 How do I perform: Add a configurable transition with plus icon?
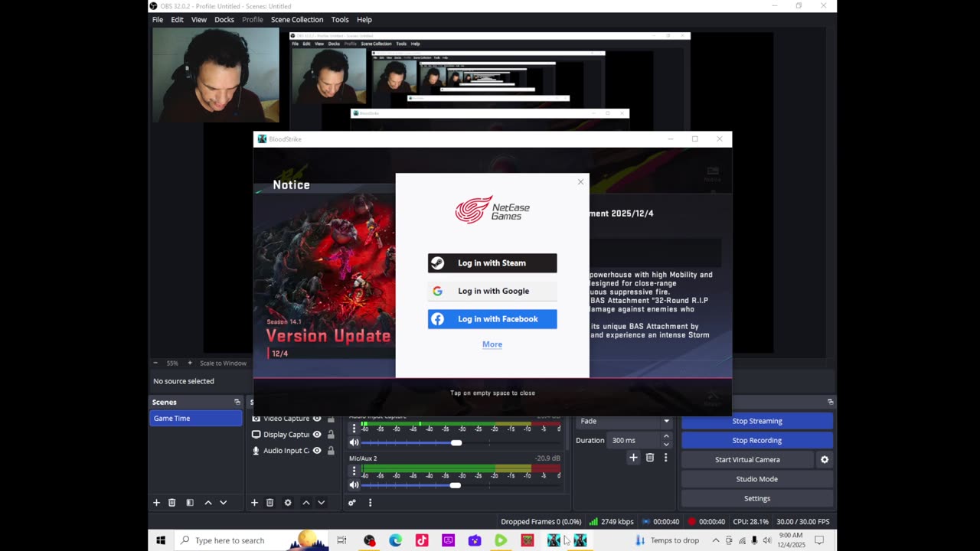pyautogui.click(x=633, y=458)
